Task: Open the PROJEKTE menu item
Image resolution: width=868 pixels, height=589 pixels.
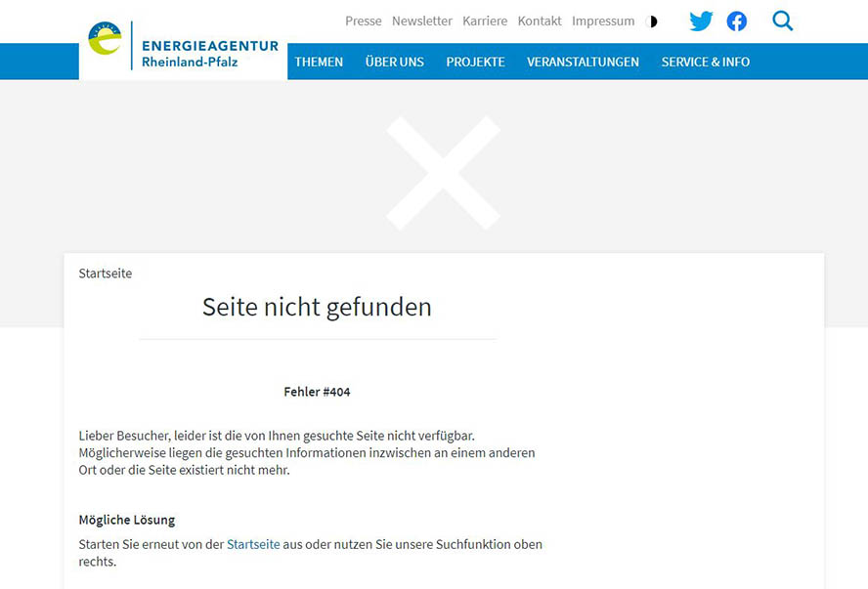Action: [x=475, y=62]
